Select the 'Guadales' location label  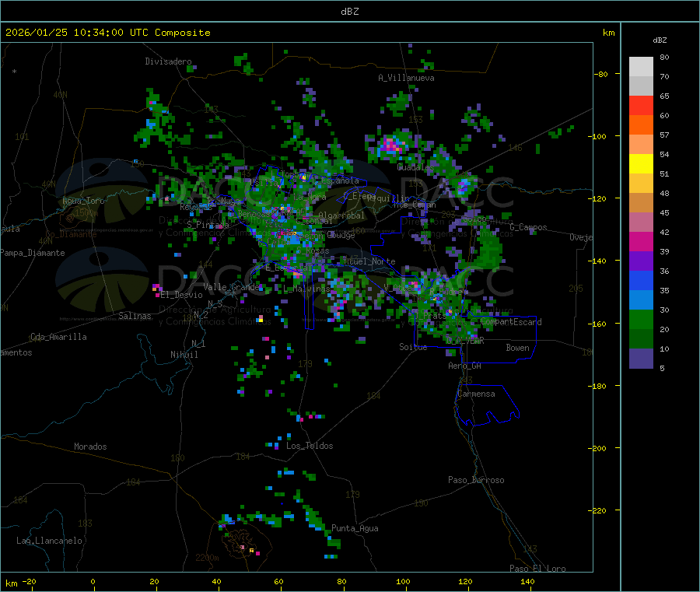coord(415,167)
